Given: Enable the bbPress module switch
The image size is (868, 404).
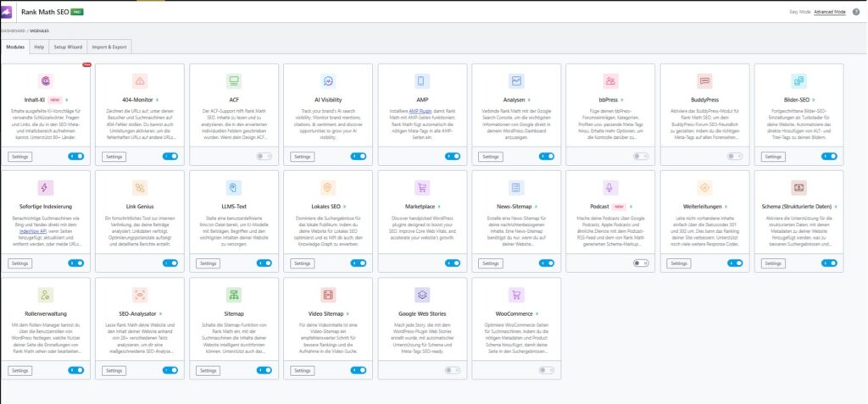Looking at the screenshot, I should pos(641,157).
